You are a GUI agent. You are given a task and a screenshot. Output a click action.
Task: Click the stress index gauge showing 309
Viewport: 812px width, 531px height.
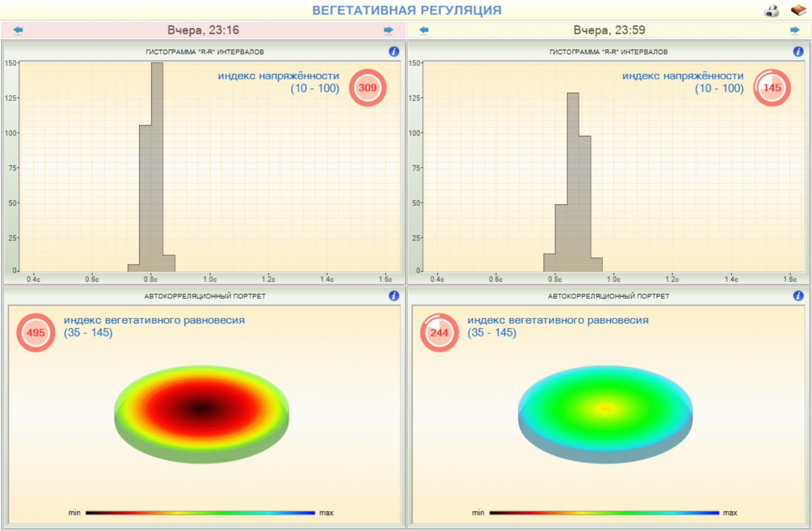pos(367,88)
